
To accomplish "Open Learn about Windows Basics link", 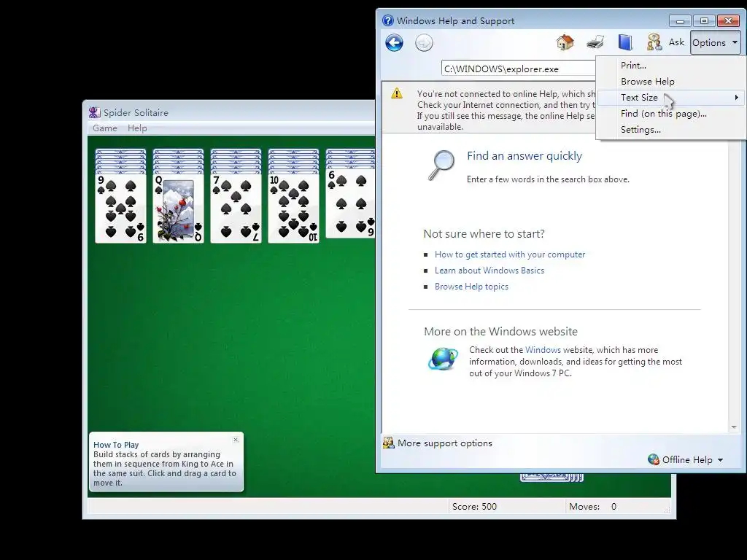I will tap(489, 271).
